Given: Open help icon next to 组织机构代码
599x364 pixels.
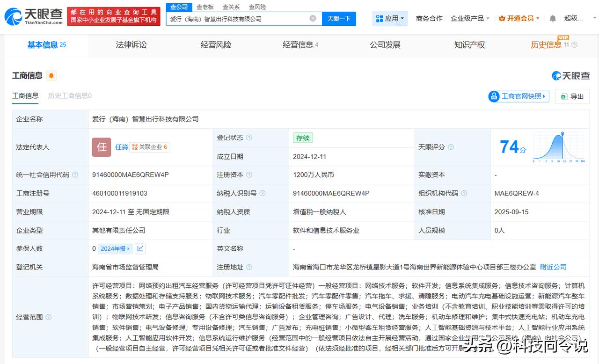Looking at the screenshot, I should pyautogui.click(x=464, y=193).
